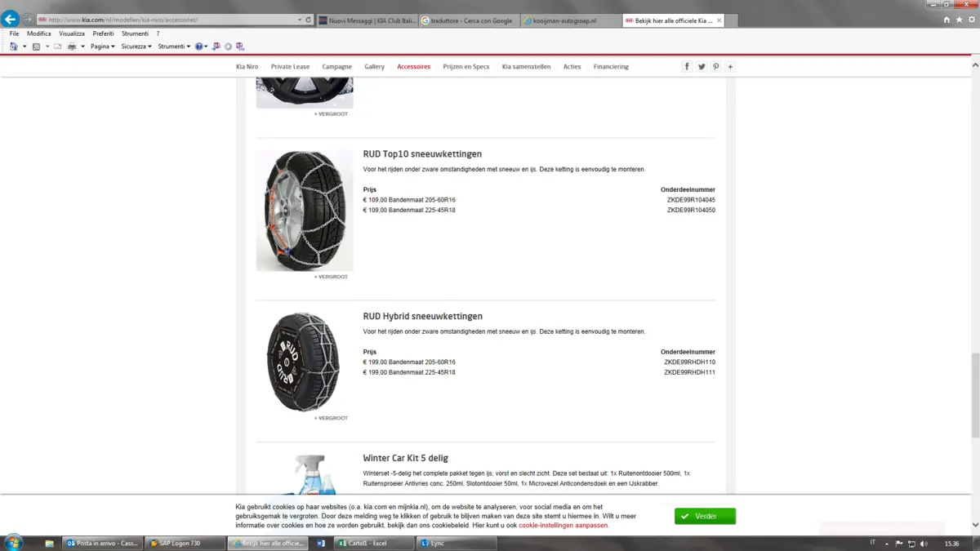980x551 pixels.
Task: Expand the Strumenti dropdown in command bar
Action: (x=174, y=47)
